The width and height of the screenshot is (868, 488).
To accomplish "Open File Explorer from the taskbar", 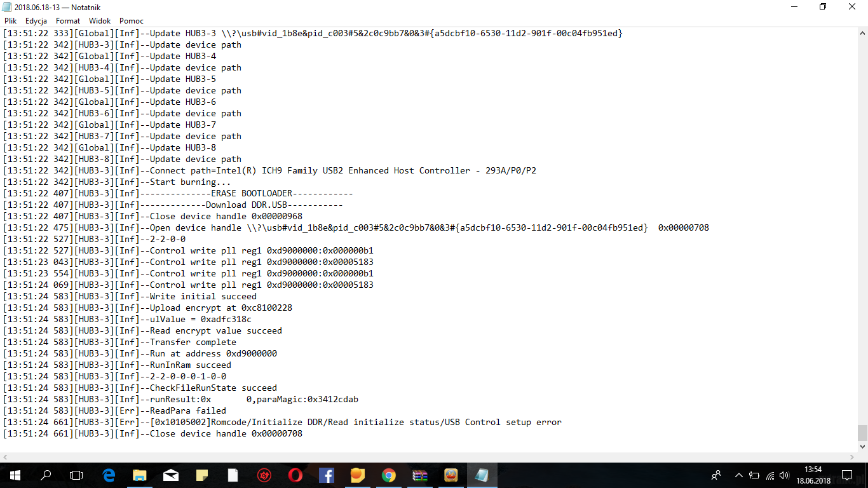I will [x=139, y=475].
